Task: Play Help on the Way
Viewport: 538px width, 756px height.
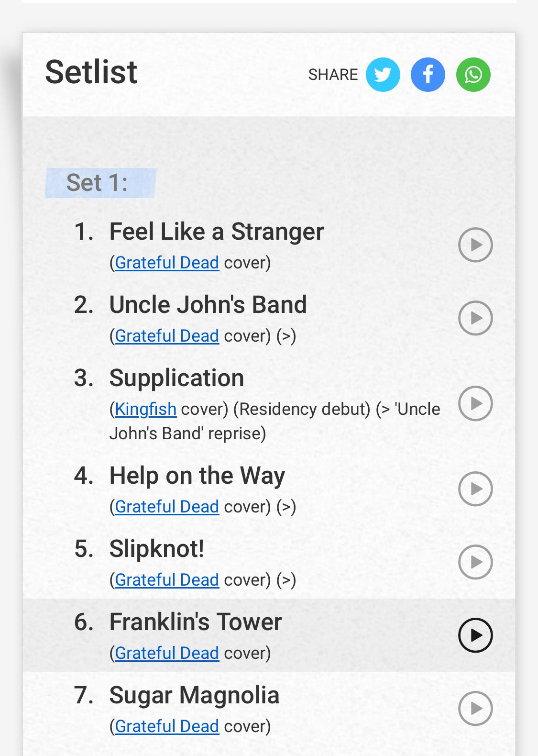Action: click(x=475, y=489)
